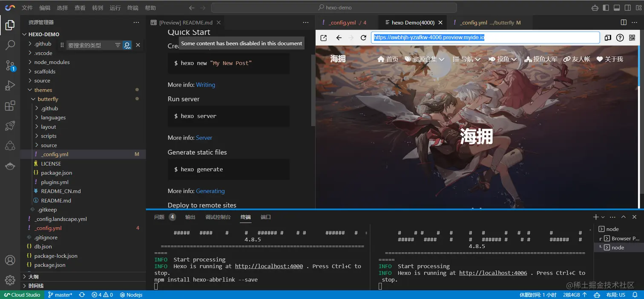Select the preview URL address field
This screenshot has height=299, width=644.
(x=485, y=37)
